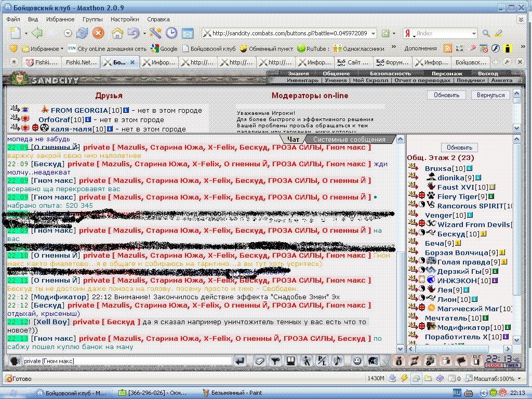Click the Яndex search input field

pyautogui.click(x=443, y=33)
